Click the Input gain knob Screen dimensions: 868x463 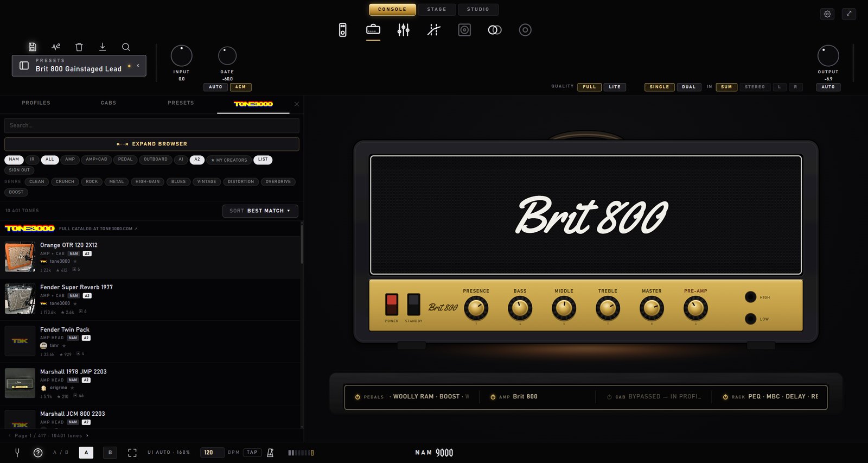182,56
